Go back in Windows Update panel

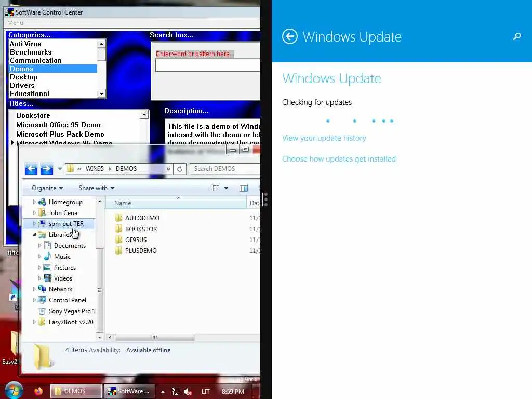click(x=290, y=37)
